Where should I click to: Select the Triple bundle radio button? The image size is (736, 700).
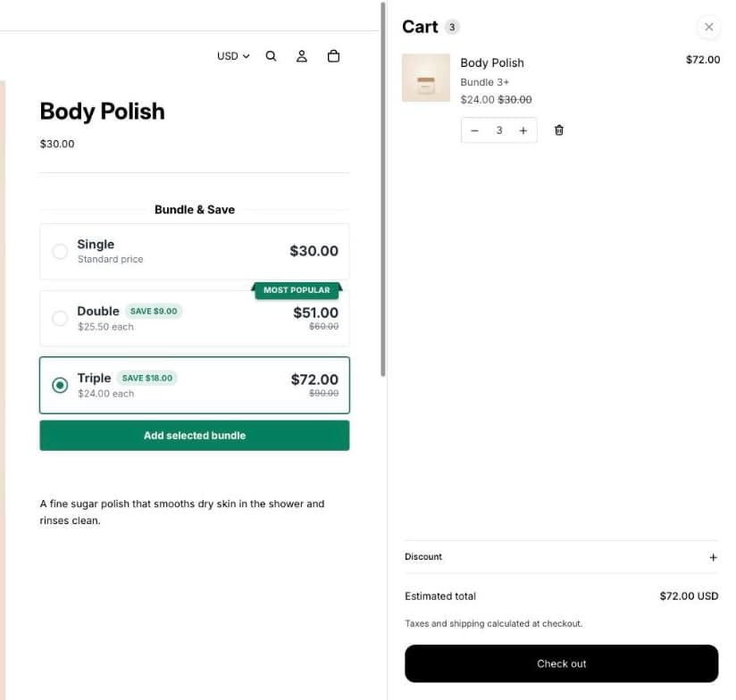click(60, 385)
